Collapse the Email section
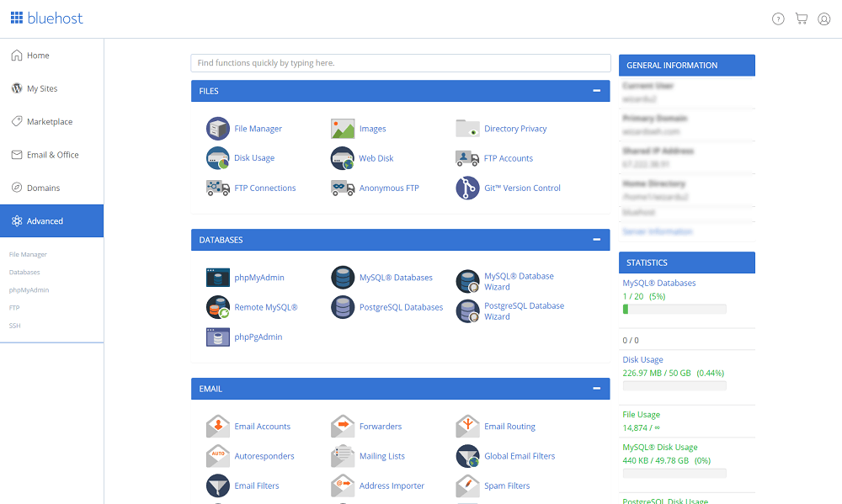 pyautogui.click(x=597, y=388)
